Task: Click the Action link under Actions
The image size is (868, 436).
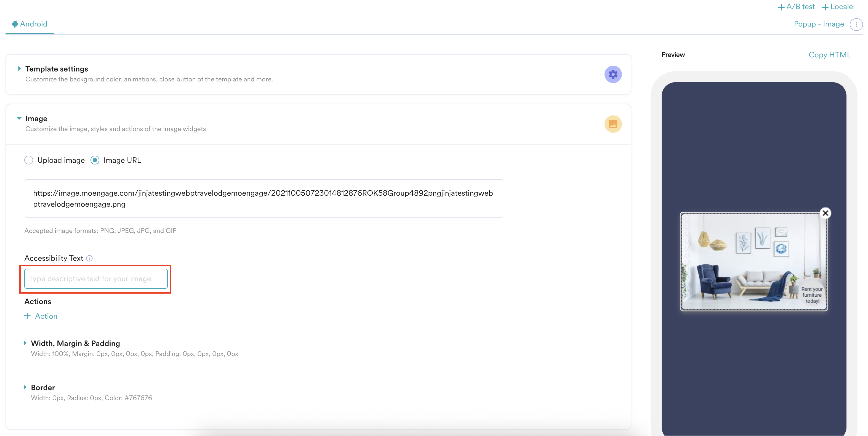Action: click(x=46, y=316)
